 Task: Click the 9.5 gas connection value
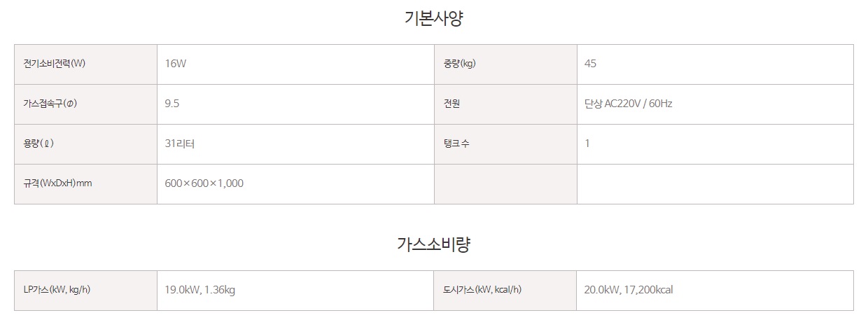172,104
